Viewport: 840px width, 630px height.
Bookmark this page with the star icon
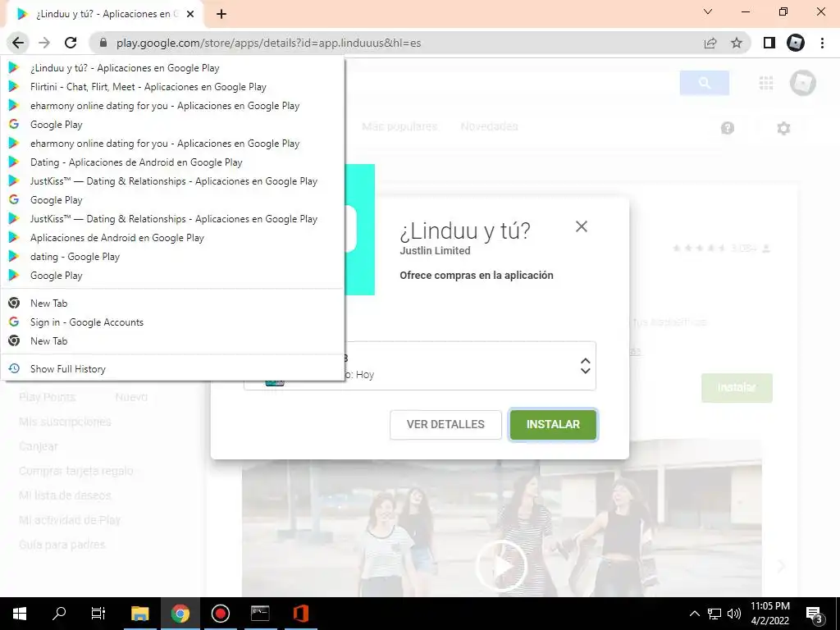[737, 43]
